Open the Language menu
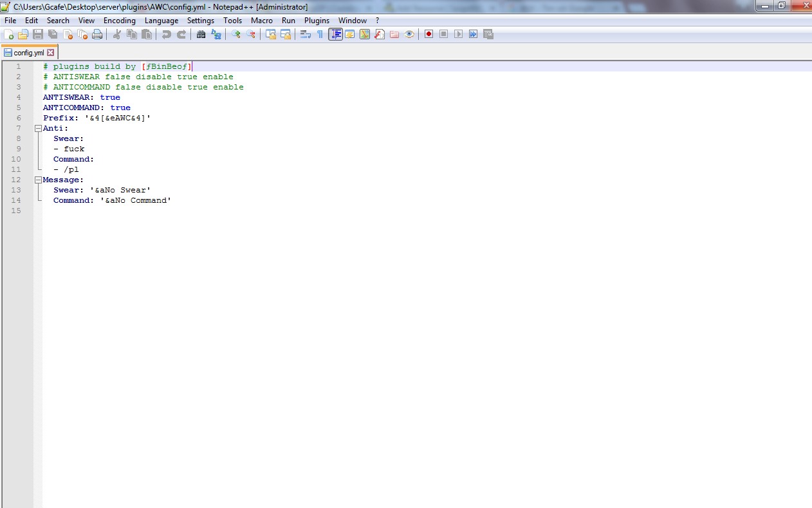 (161, 21)
